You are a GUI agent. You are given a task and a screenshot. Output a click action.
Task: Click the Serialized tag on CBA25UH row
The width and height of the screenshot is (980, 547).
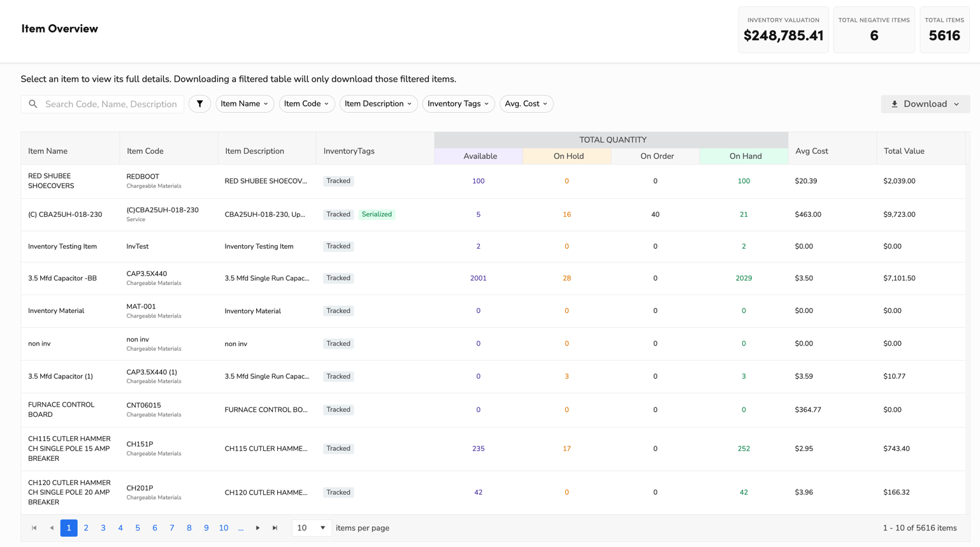pos(377,214)
